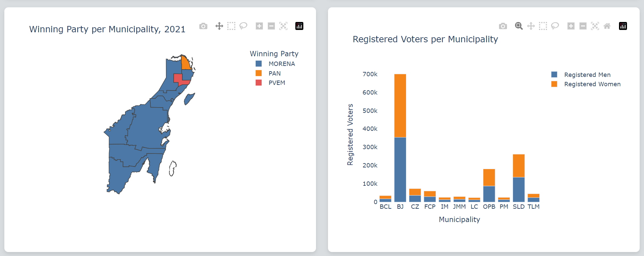Image resolution: width=644 pixels, height=256 pixels.
Task: Select Pan tool on map chart
Action: 219,26
